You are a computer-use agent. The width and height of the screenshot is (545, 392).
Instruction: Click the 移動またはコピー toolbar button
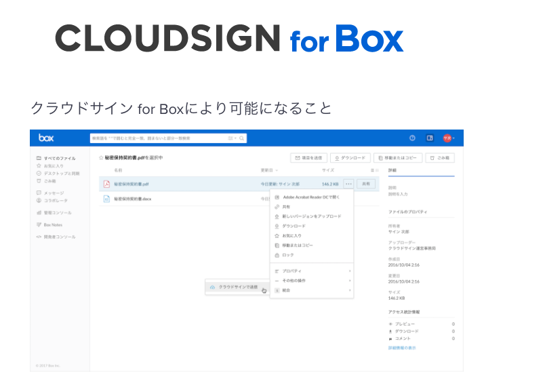(x=398, y=158)
